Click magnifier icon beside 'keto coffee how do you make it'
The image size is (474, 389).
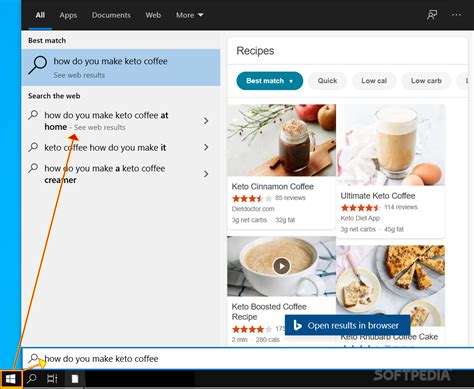[x=33, y=147]
